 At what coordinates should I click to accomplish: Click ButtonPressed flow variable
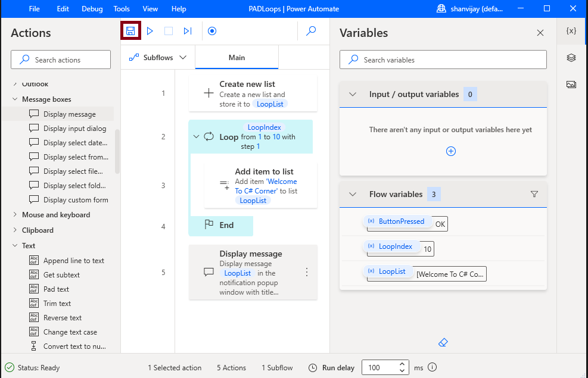397,221
